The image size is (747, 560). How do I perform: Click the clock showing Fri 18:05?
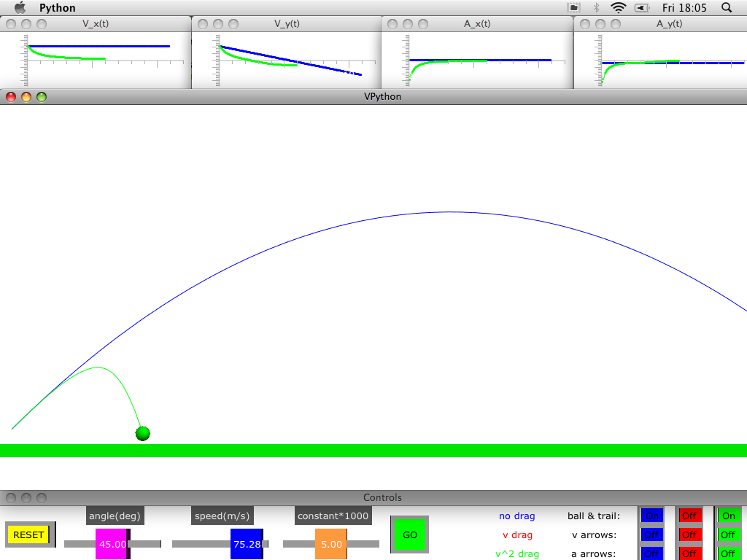click(x=684, y=8)
